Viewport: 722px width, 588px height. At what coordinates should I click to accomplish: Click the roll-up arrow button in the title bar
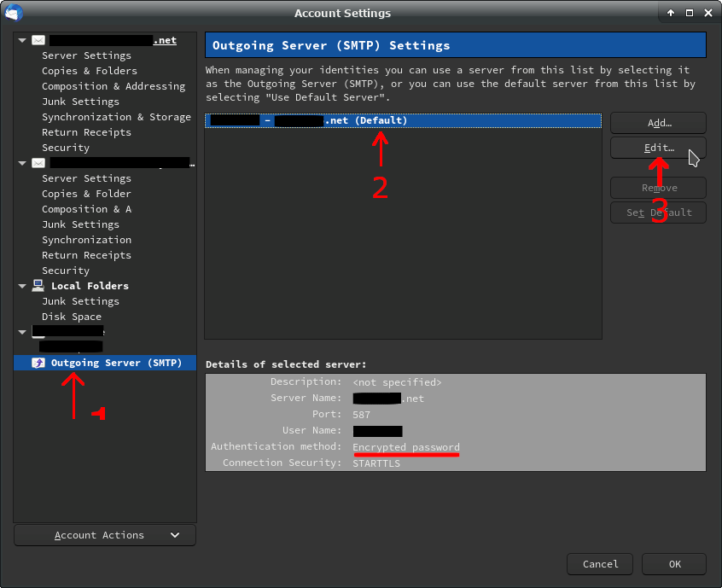point(671,13)
